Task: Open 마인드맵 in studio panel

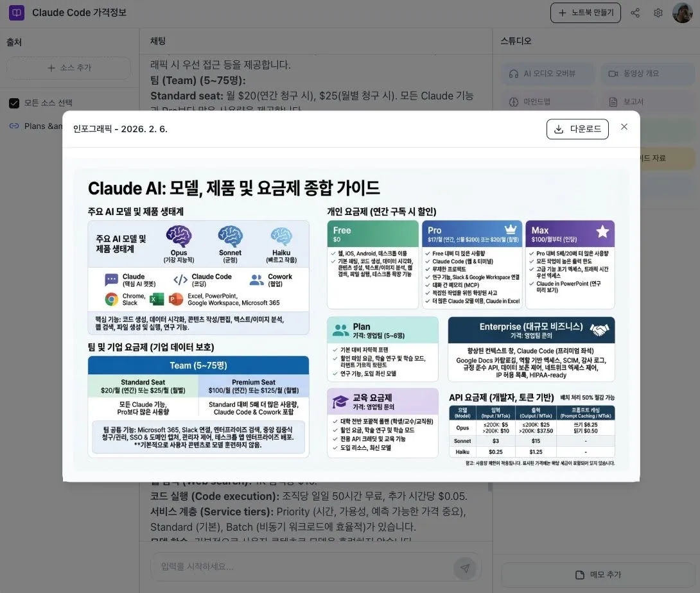Action: tap(548, 102)
